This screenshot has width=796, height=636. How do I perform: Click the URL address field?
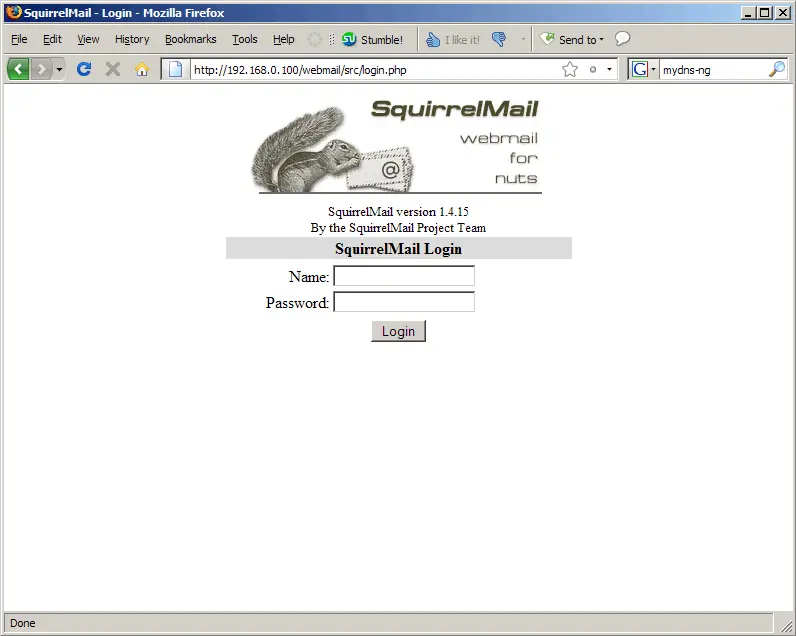point(376,70)
